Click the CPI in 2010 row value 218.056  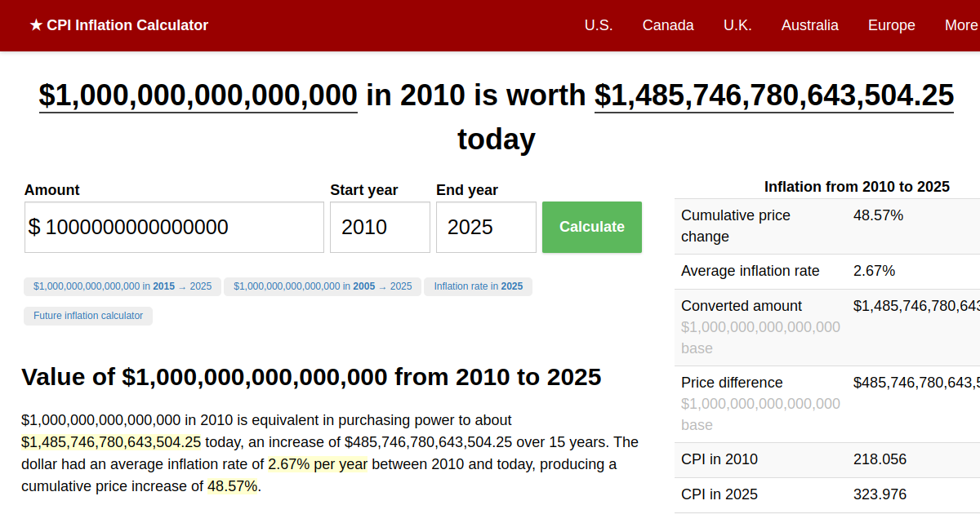(880, 459)
